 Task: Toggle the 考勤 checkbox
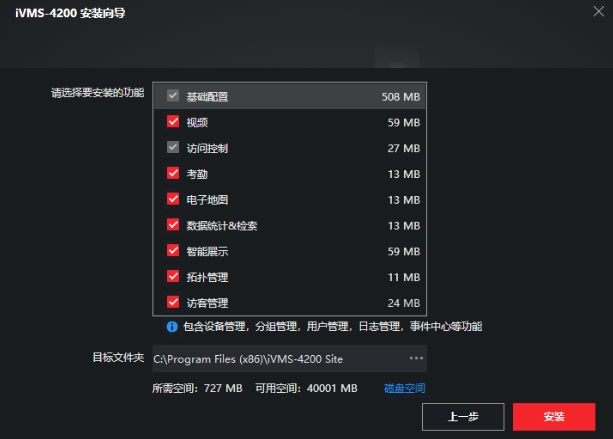(173, 173)
